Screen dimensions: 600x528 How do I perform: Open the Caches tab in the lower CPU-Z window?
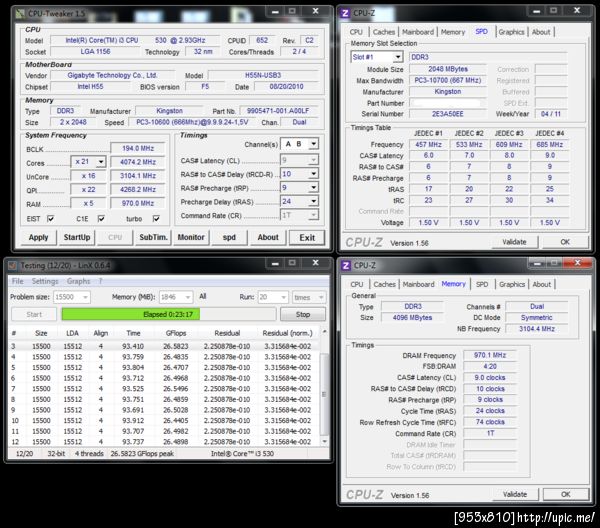384,284
